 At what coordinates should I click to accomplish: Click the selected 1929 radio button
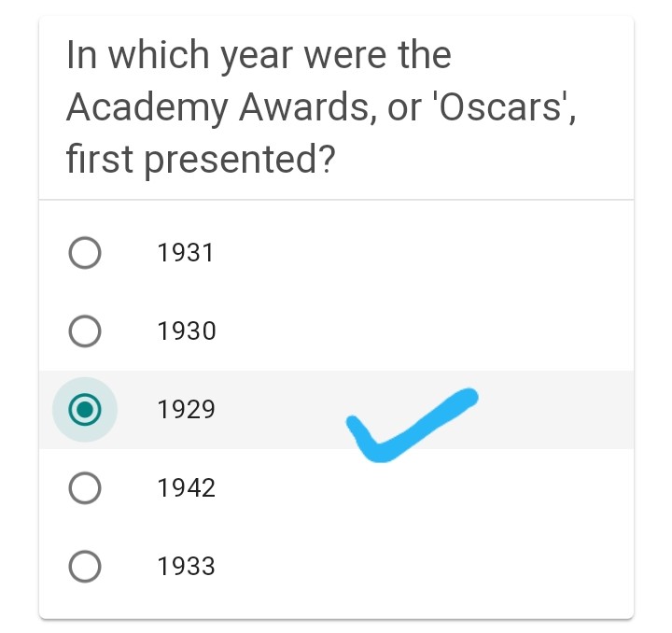(x=85, y=409)
